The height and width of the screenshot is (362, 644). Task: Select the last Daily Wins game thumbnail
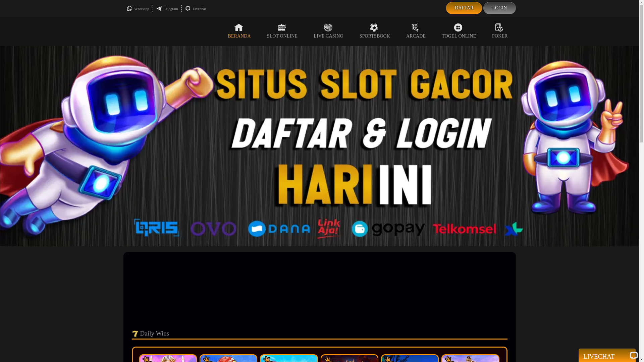470,358
